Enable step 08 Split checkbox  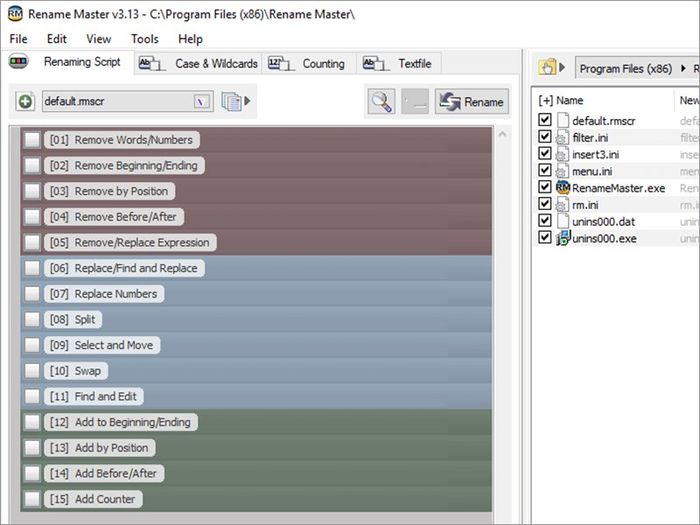click(32, 319)
